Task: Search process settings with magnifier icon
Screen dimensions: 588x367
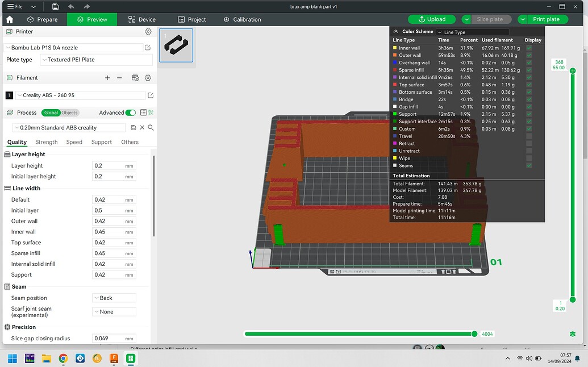Action: (x=151, y=127)
